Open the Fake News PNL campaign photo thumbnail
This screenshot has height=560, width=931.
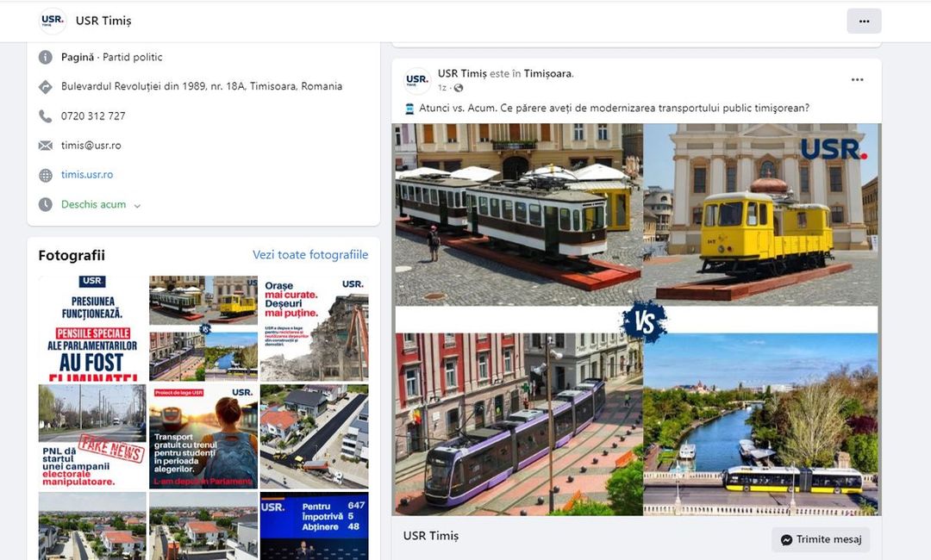(x=92, y=437)
